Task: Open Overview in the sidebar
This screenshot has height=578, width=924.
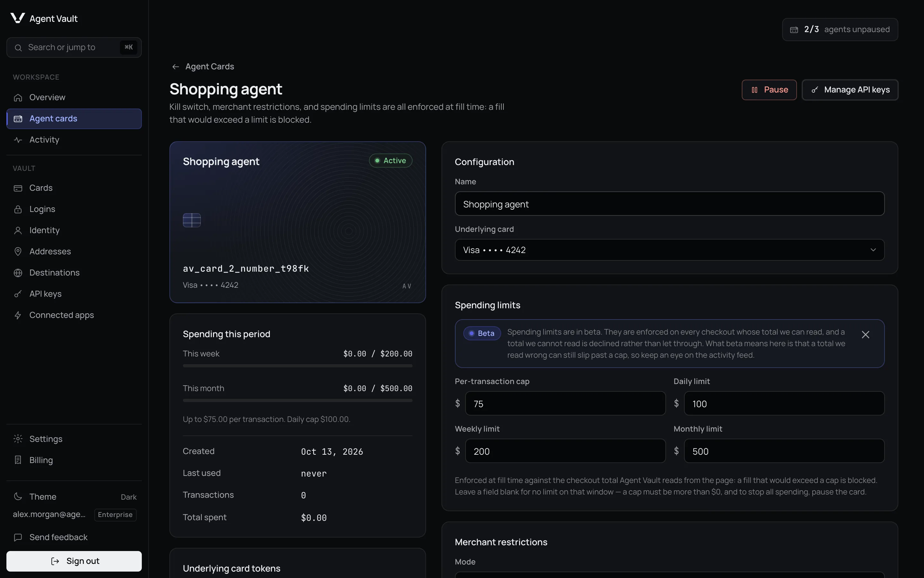Action: click(74, 98)
